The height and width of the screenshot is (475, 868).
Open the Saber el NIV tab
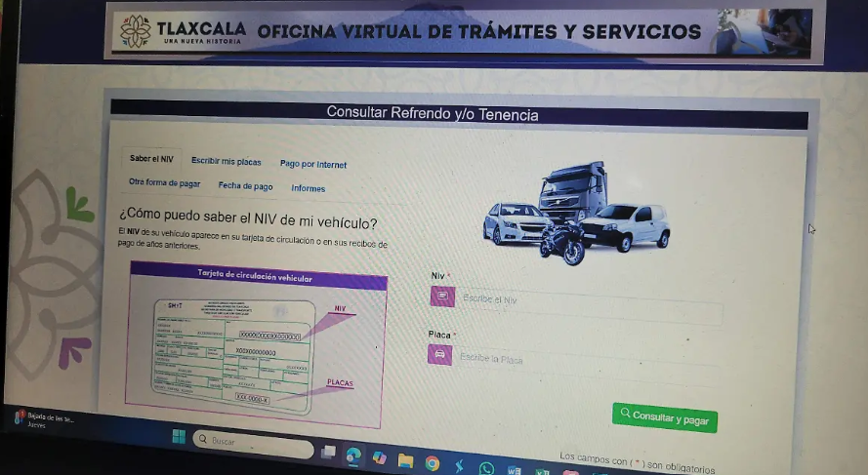(x=151, y=159)
